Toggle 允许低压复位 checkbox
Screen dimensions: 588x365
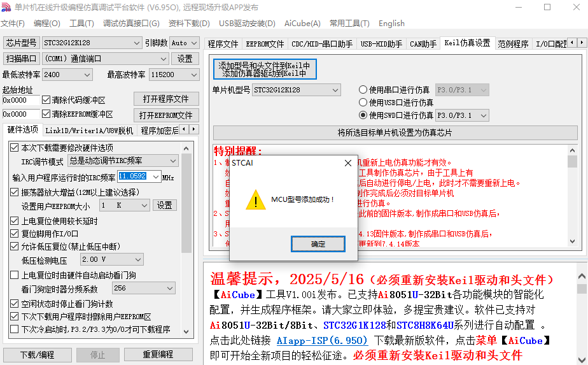click(x=14, y=247)
